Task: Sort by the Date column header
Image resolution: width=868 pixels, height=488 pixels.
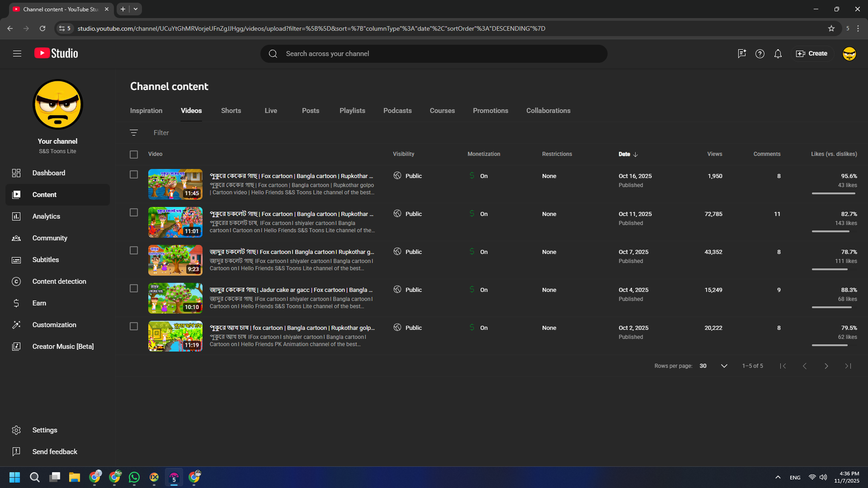Action: point(624,155)
